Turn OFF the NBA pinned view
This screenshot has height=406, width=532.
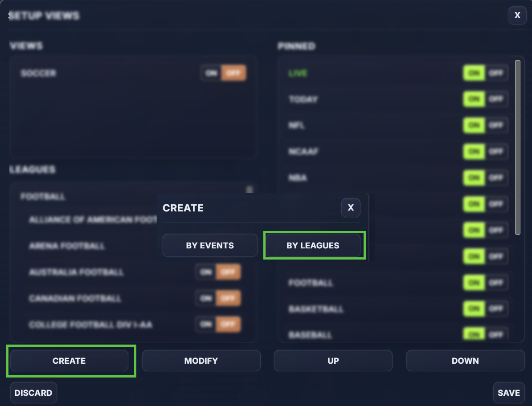pyautogui.click(x=496, y=178)
